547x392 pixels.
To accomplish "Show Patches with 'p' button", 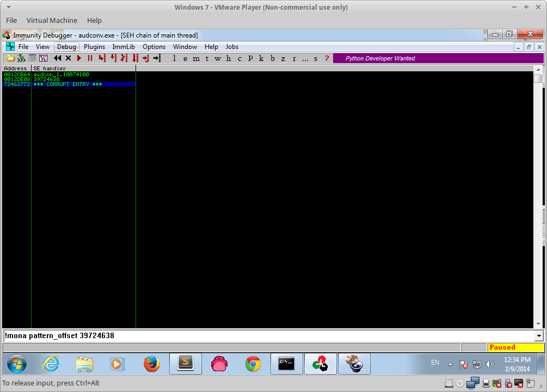I will point(250,58).
